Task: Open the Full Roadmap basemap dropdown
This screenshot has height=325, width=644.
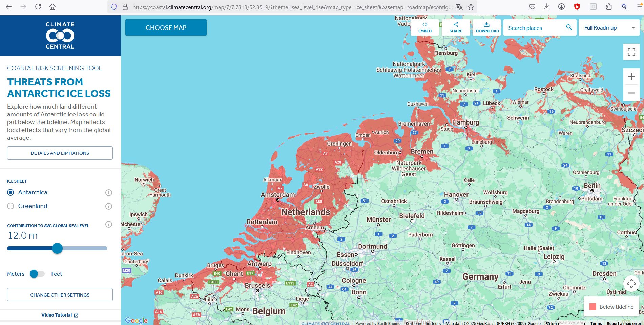Action: [609, 28]
